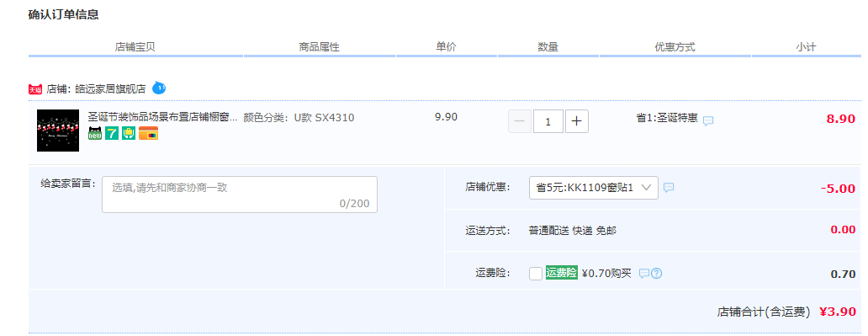Click the Tmall logo badge beside store name
Screen dimensions: 868x336
(35, 89)
